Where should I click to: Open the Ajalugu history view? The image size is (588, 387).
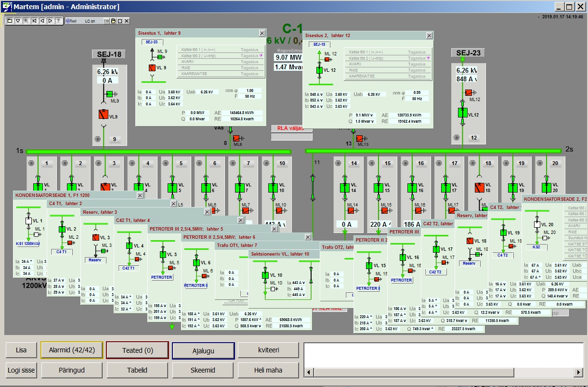[x=203, y=350]
